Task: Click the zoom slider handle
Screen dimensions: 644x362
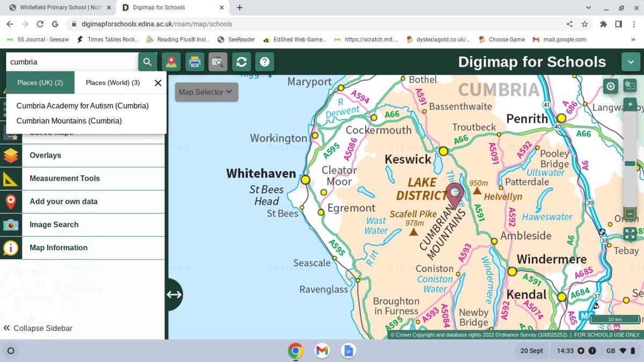Action: (x=630, y=164)
